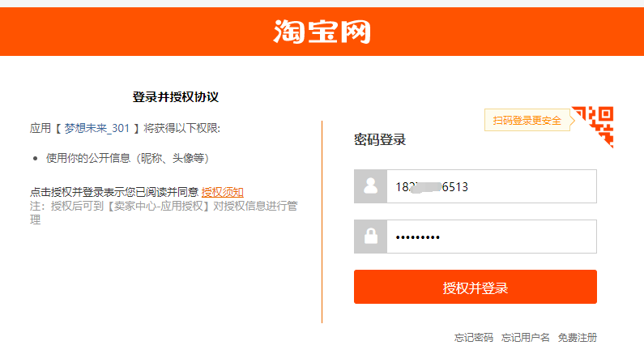The width and height of the screenshot is (644, 354).
Task: Click the user avatar icon beside username
Action: click(x=370, y=186)
